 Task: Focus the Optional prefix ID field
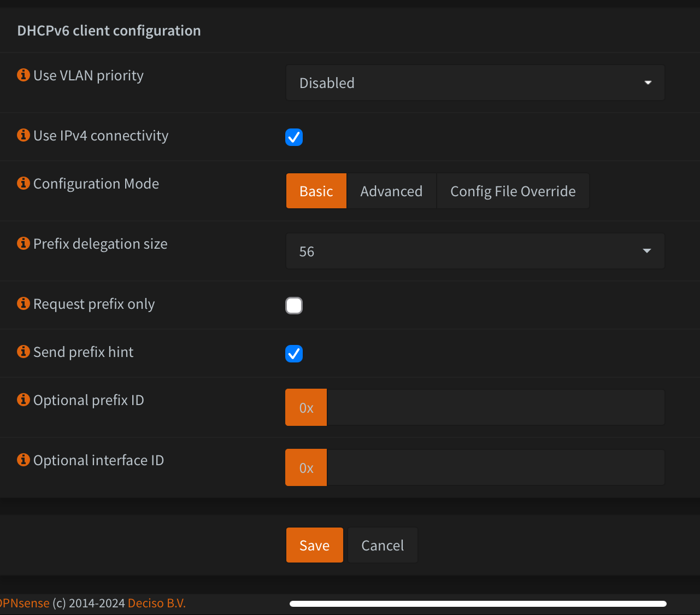[496, 407]
